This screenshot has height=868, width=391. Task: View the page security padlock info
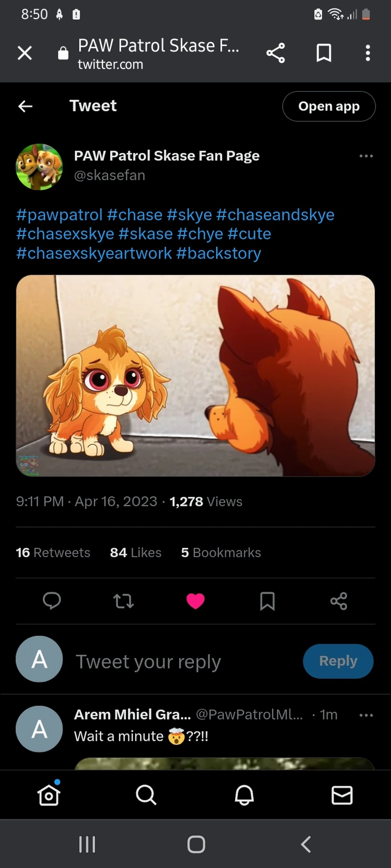[x=63, y=53]
